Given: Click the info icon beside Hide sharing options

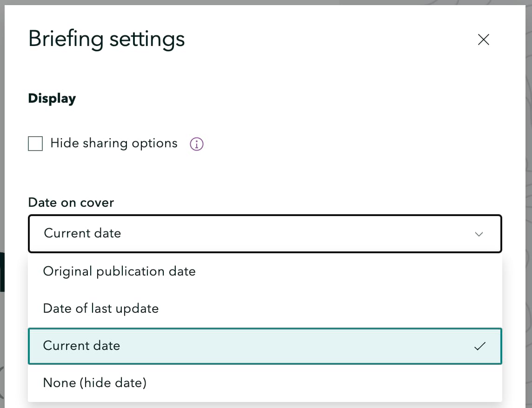Looking at the screenshot, I should click(196, 144).
